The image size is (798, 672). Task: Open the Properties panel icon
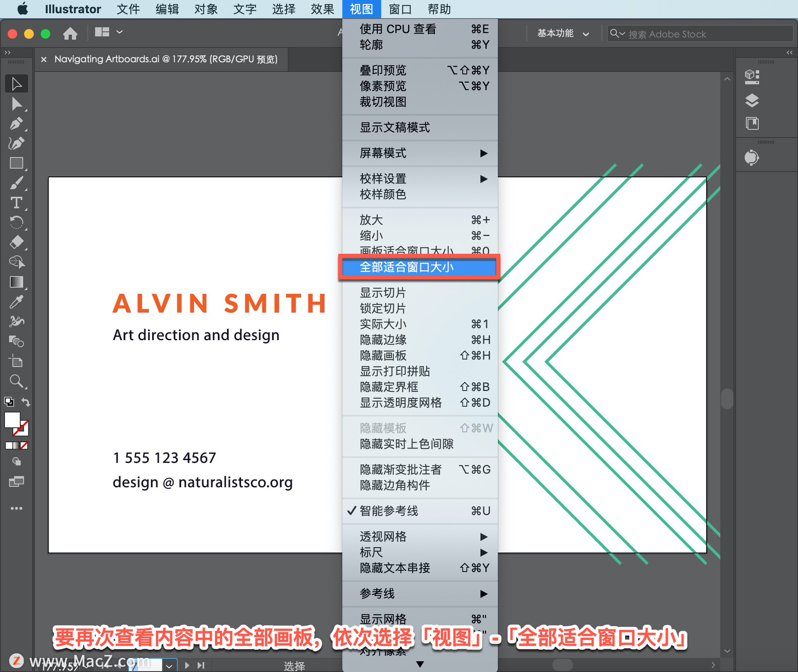752,77
